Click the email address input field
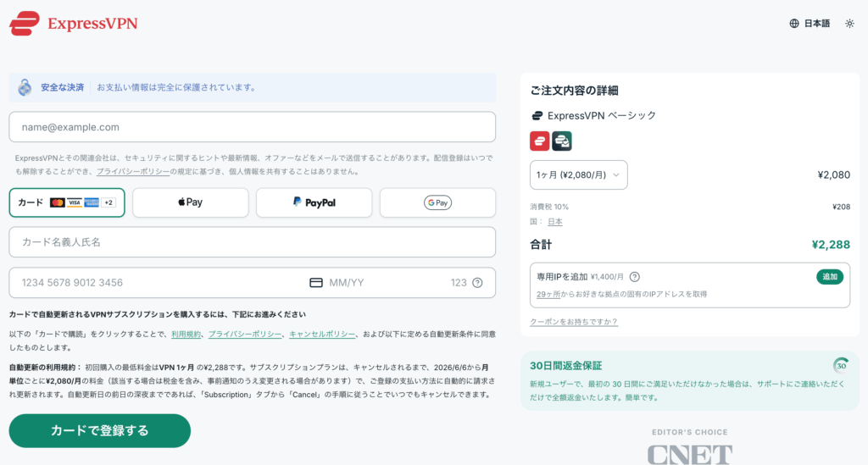This screenshot has height=465, width=868. [x=253, y=126]
